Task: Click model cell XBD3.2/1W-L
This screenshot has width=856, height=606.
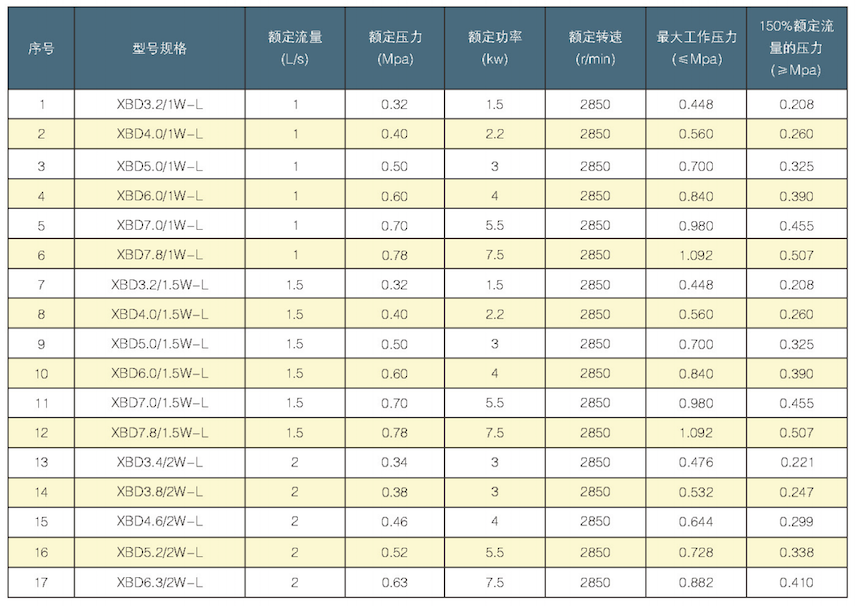Action: pos(160,104)
